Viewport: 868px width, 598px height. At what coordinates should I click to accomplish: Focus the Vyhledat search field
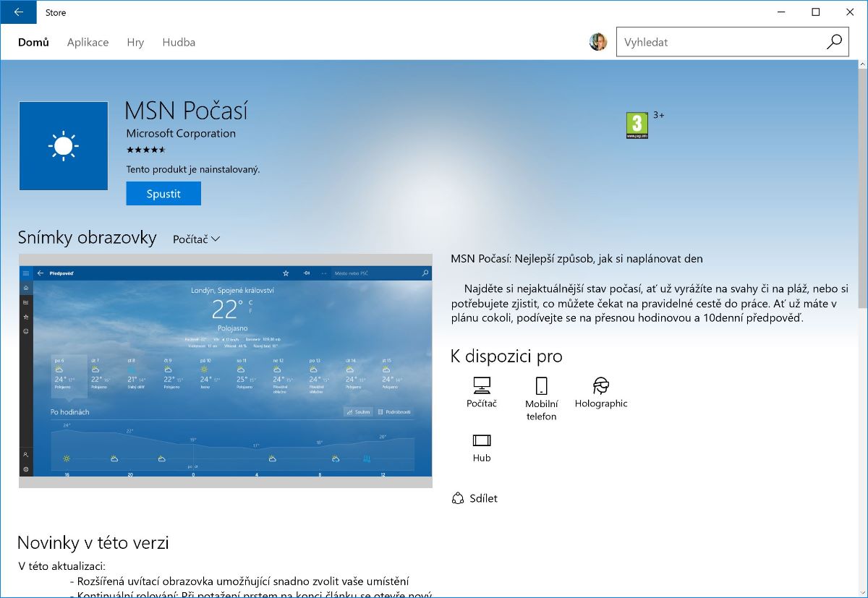[x=720, y=42]
